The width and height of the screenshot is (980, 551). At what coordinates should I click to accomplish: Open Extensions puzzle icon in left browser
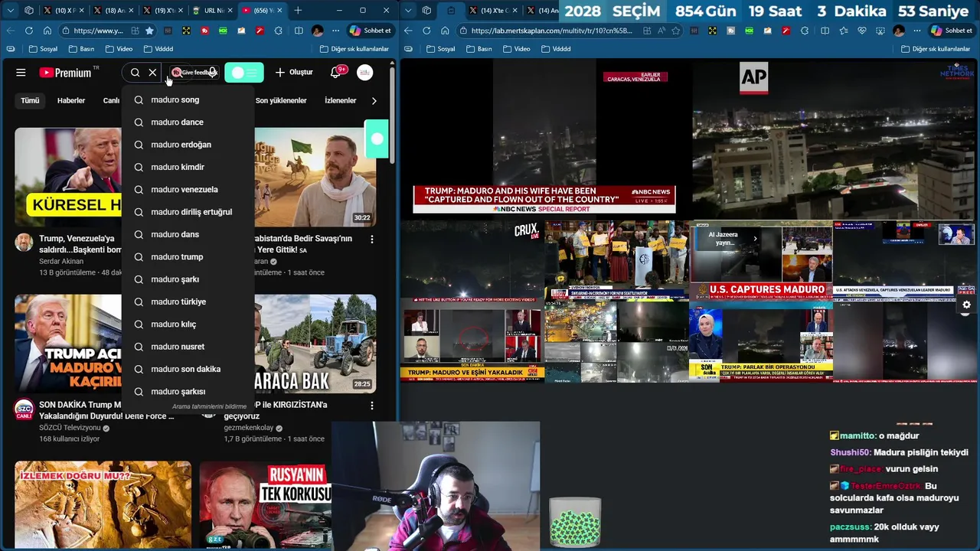(277, 31)
